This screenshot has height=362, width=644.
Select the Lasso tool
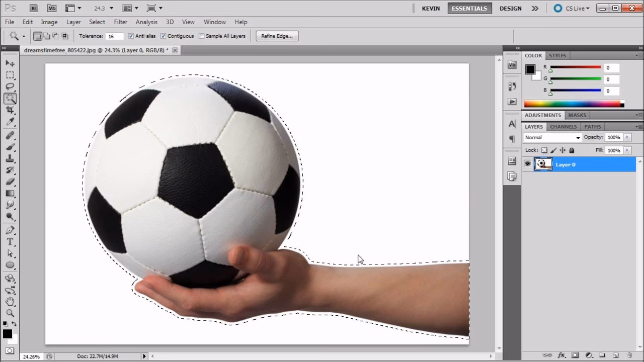coord(10,86)
